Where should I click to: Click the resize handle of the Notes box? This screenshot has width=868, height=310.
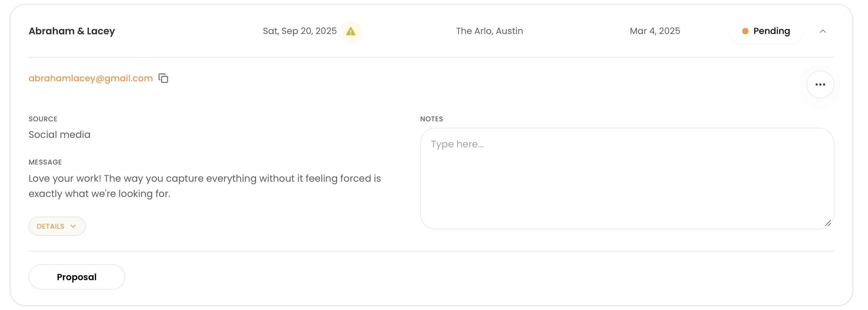coord(828,223)
